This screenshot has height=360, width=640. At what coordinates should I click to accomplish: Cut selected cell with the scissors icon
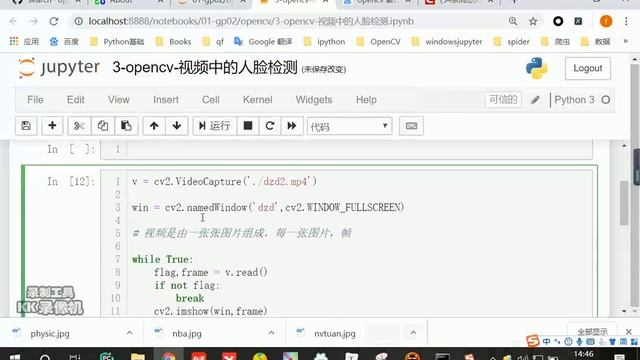click(x=79, y=126)
